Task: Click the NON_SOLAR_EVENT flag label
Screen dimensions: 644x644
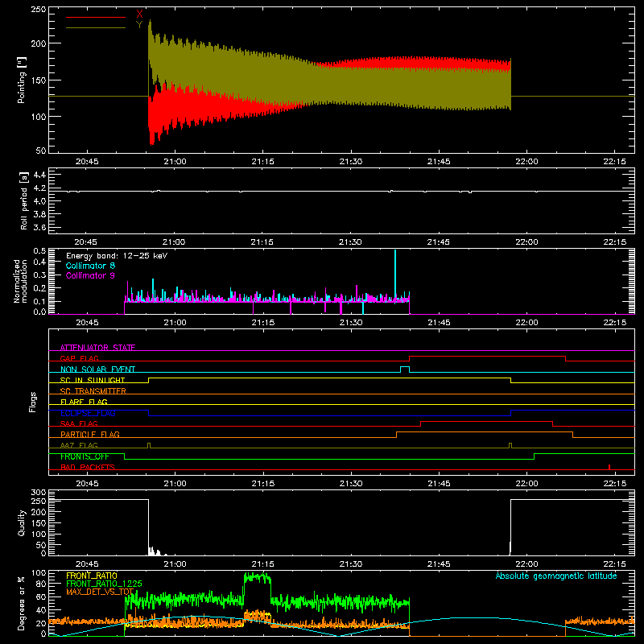Action: (97, 369)
